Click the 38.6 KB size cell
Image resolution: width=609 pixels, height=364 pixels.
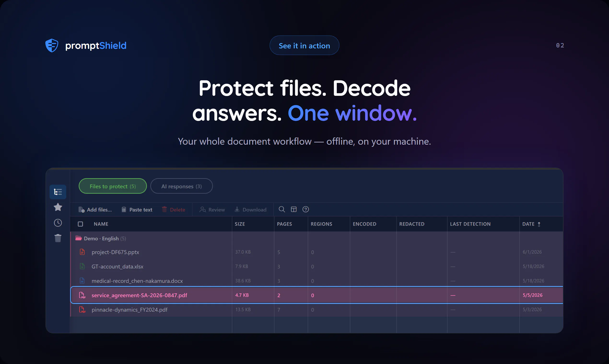click(243, 281)
